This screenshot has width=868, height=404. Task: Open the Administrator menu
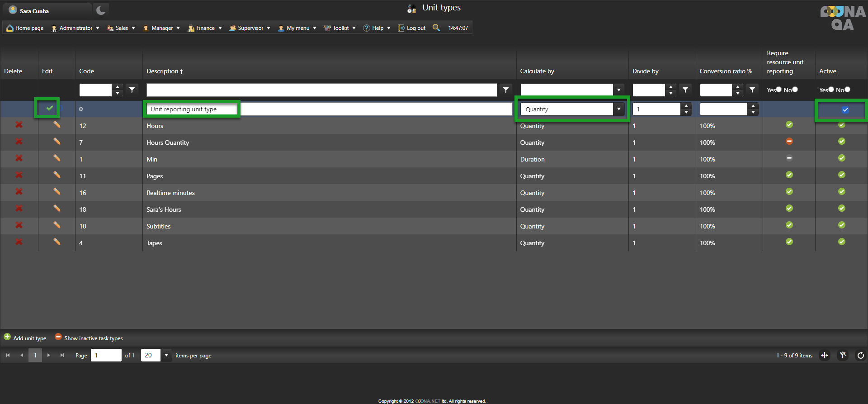(x=75, y=28)
